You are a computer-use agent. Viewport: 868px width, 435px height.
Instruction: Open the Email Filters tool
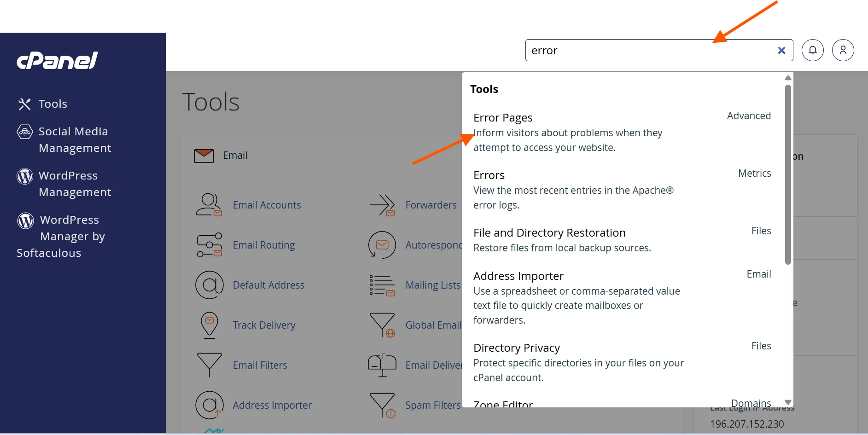coord(260,365)
